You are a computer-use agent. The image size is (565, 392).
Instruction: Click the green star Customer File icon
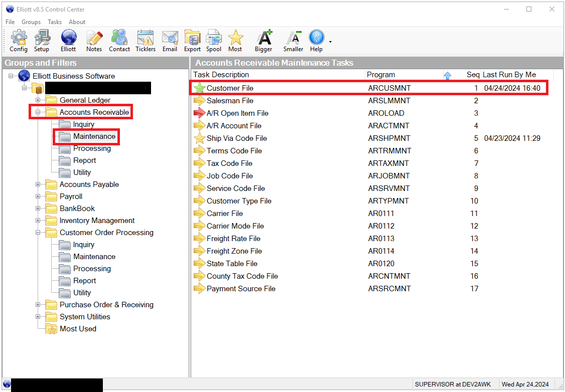pyautogui.click(x=199, y=88)
